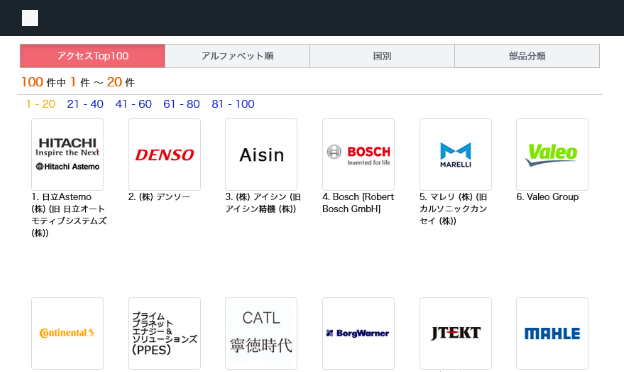Open the 部品分類 tab
Image resolution: width=624 pixels, height=372 pixels.
click(x=527, y=56)
